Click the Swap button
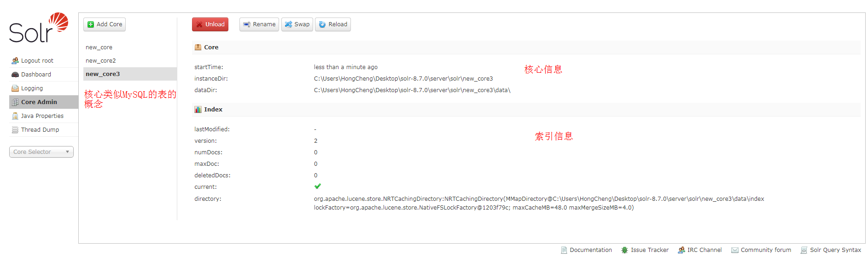The width and height of the screenshot is (868, 263). coord(297,24)
